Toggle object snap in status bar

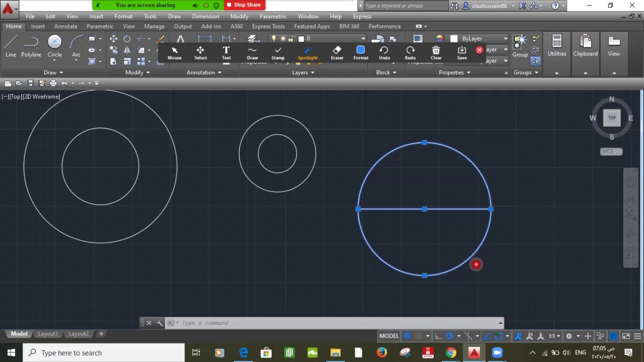[x=499, y=336]
